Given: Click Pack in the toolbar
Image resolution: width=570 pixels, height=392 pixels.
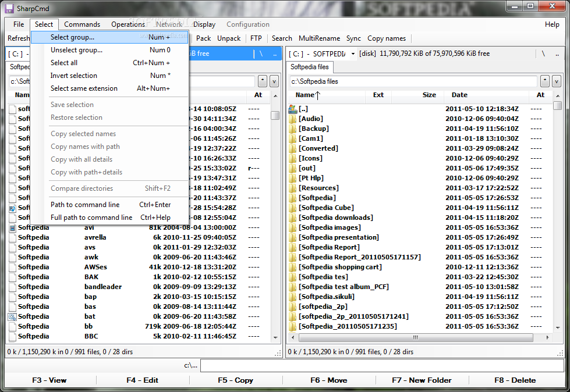Looking at the screenshot, I should (203, 38).
